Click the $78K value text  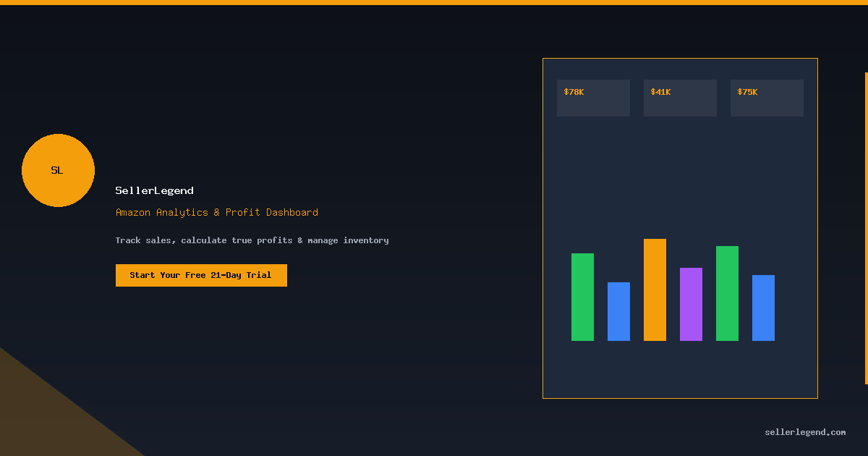[574, 92]
